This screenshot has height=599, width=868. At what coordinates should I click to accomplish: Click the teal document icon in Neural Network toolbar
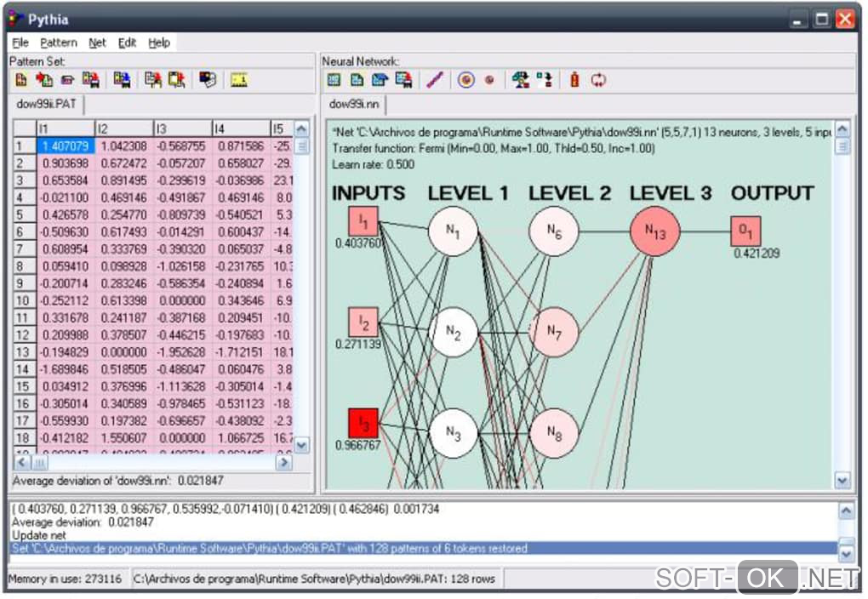click(357, 80)
